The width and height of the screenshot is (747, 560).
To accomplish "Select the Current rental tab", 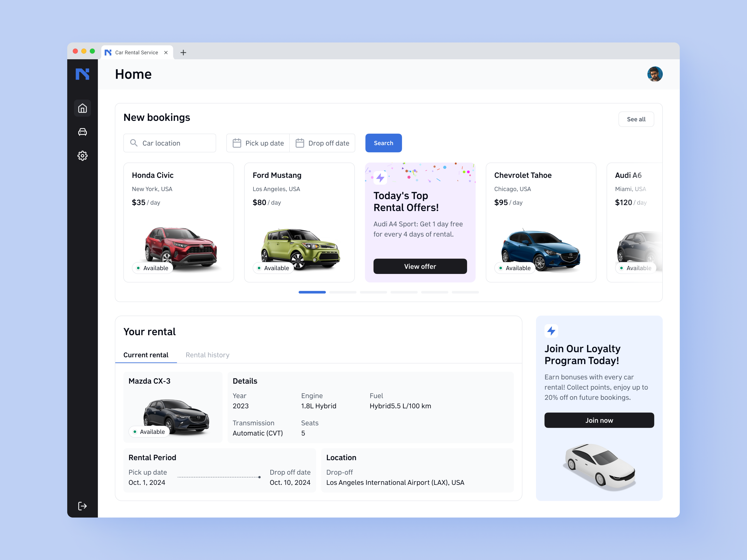I will [146, 355].
